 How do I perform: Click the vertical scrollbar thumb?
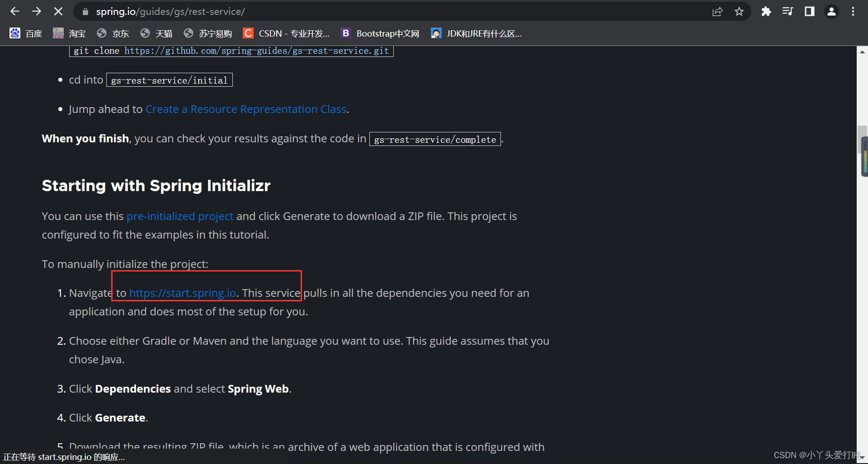pos(862,140)
